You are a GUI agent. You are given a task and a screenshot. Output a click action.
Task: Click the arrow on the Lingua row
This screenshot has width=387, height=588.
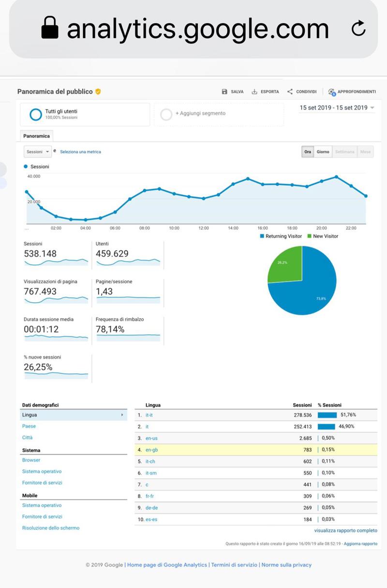pos(122,415)
